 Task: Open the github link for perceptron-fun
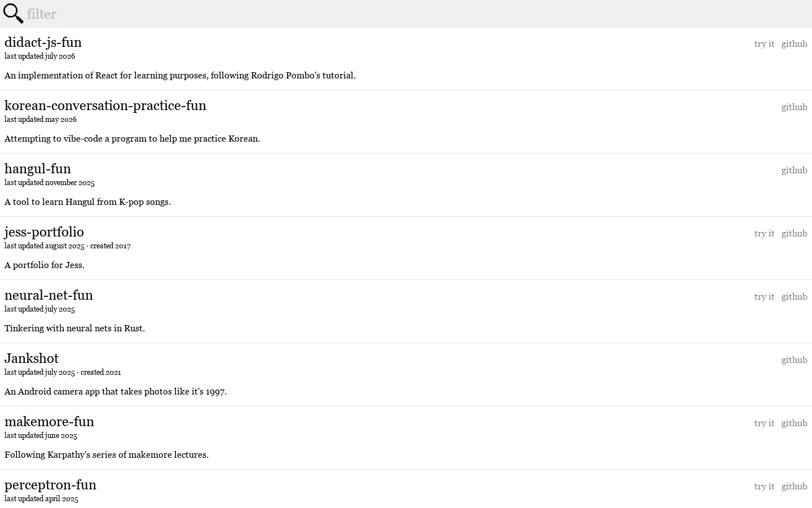point(794,486)
